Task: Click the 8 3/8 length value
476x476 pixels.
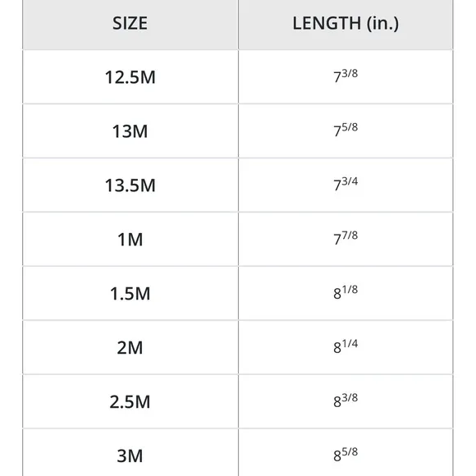Action: point(346,400)
